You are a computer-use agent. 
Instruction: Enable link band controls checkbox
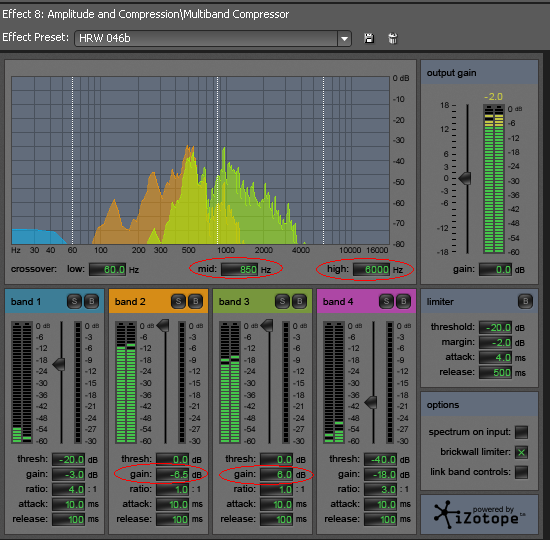521,472
